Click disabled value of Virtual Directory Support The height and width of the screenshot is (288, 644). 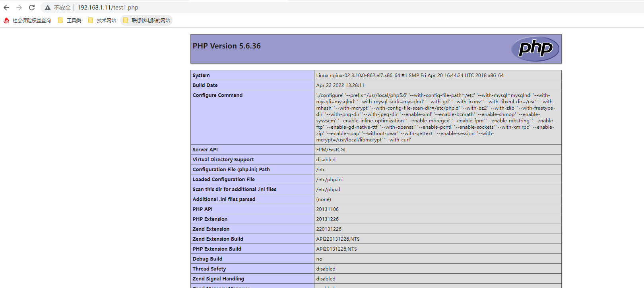[x=326, y=160]
